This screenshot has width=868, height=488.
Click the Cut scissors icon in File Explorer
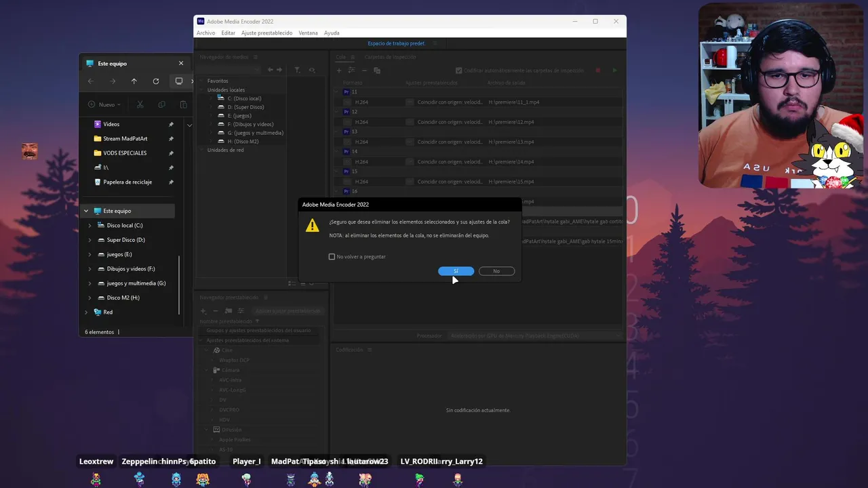[140, 104]
